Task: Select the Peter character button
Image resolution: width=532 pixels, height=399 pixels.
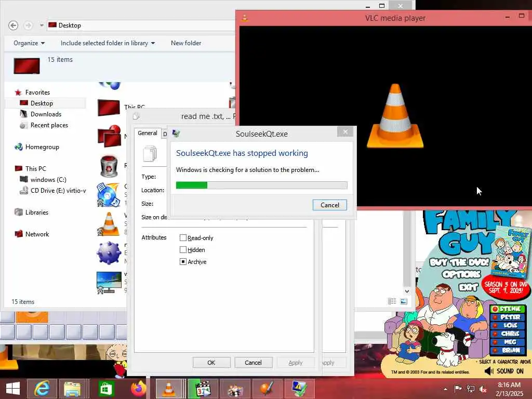Action: point(507,317)
